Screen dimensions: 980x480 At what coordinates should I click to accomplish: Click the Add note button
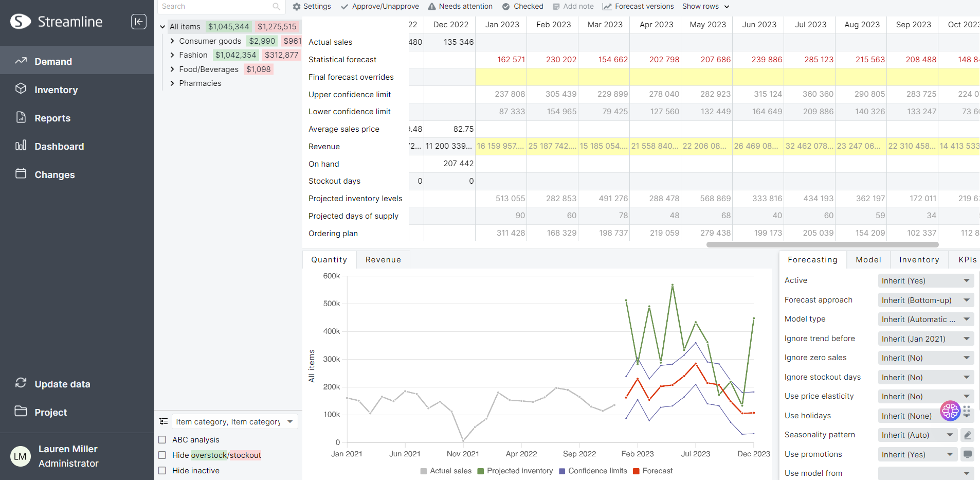pyautogui.click(x=573, y=7)
